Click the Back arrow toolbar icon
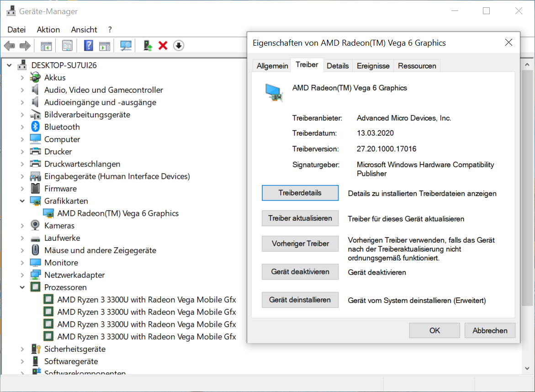The width and height of the screenshot is (535, 392). coord(9,45)
